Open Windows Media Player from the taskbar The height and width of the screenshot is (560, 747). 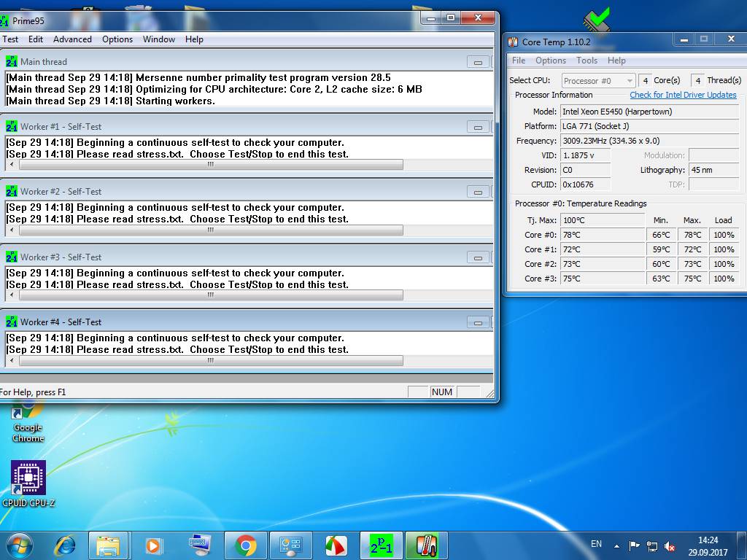point(153,545)
